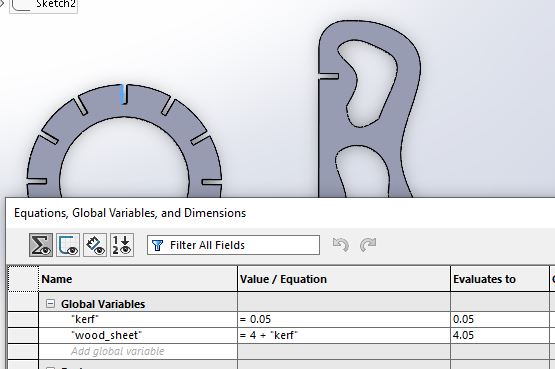The image size is (555, 369).
Task: Select the Equation View sigma icon
Action: tap(41, 245)
